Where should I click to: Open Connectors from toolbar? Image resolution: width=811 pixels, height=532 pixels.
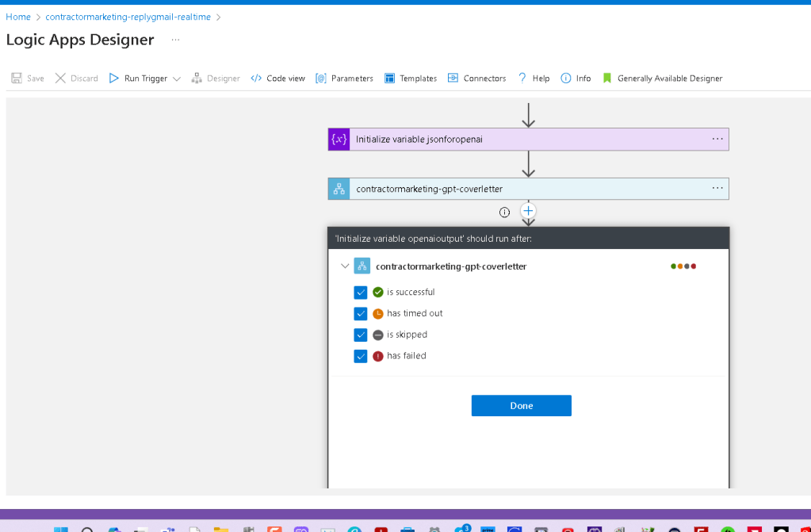click(484, 78)
